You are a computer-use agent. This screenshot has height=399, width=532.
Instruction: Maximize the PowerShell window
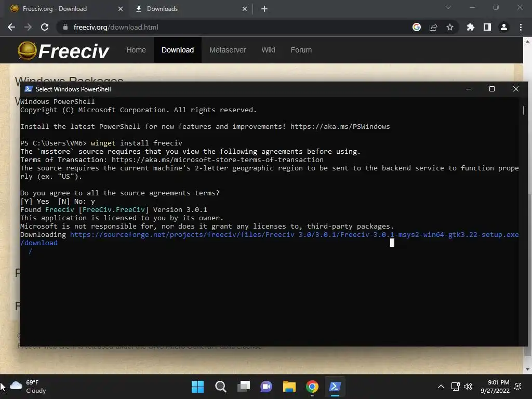point(492,89)
